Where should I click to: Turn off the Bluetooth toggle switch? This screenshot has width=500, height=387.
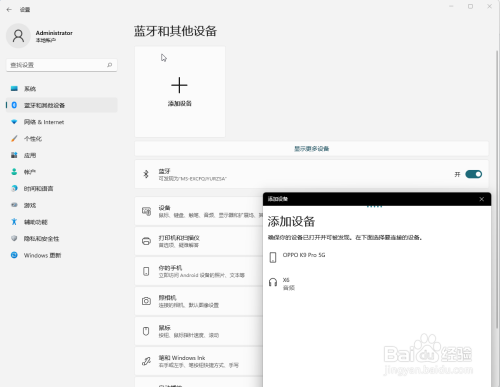473,174
